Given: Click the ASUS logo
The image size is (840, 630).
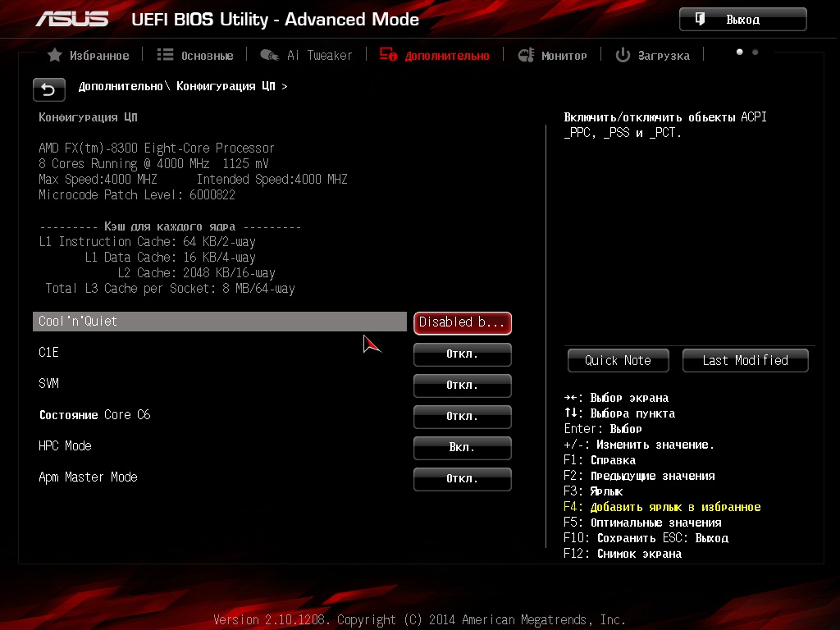Looking at the screenshot, I should point(72,20).
